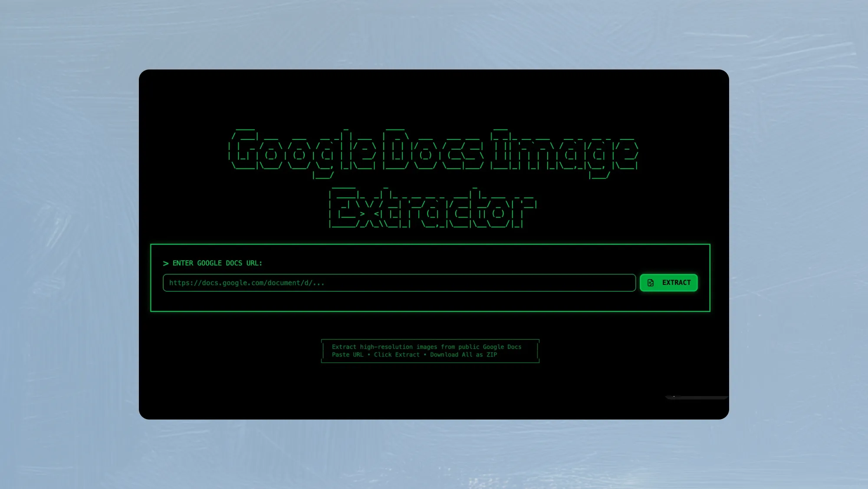Click the 'Google Docs Image' ASCII title line
Image resolution: width=868 pixels, height=489 pixels.
[433, 154]
